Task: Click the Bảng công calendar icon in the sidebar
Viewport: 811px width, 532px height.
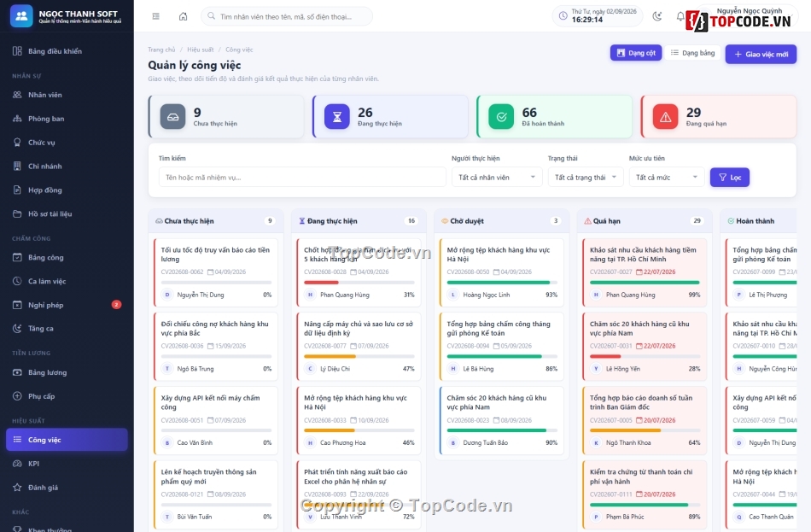Action: pyautogui.click(x=17, y=257)
